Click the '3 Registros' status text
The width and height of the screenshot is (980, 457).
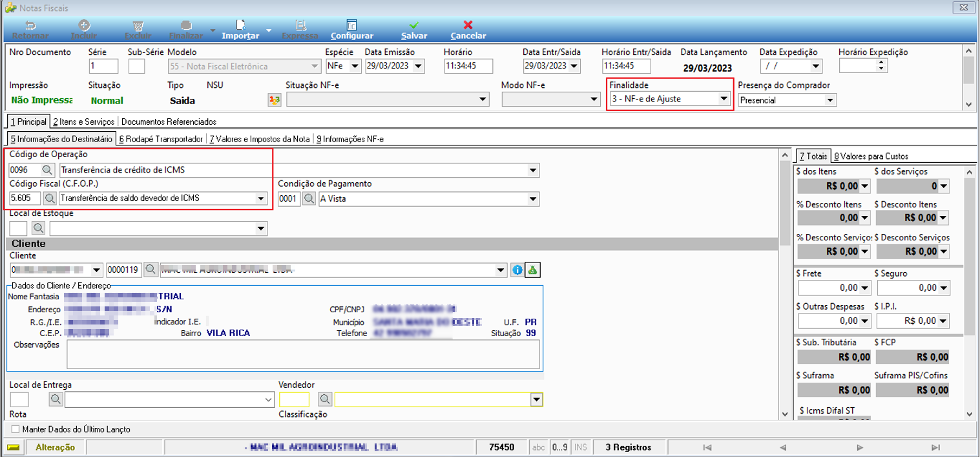(x=629, y=447)
